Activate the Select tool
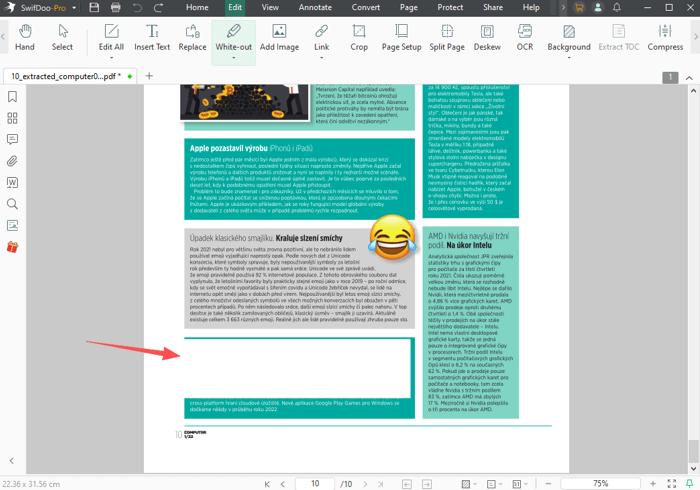This screenshot has height=490, width=700. (x=62, y=38)
